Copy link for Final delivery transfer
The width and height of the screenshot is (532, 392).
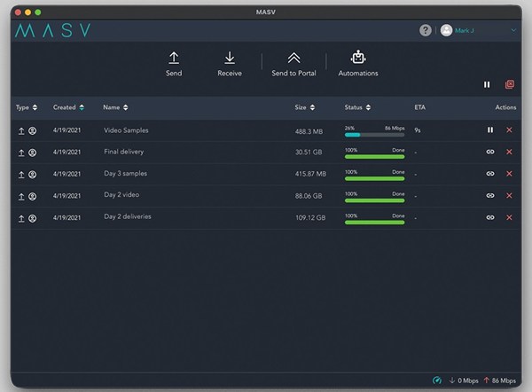click(x=489, y=152)
